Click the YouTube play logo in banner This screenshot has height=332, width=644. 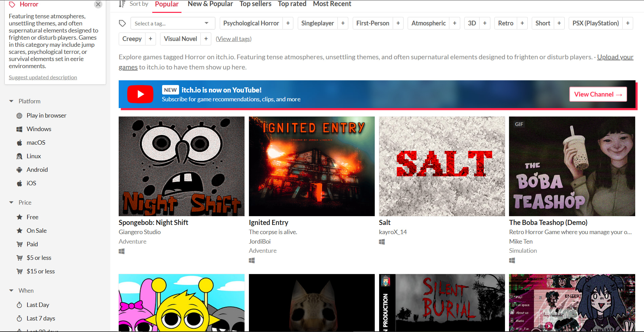click(x=140, y=94)
